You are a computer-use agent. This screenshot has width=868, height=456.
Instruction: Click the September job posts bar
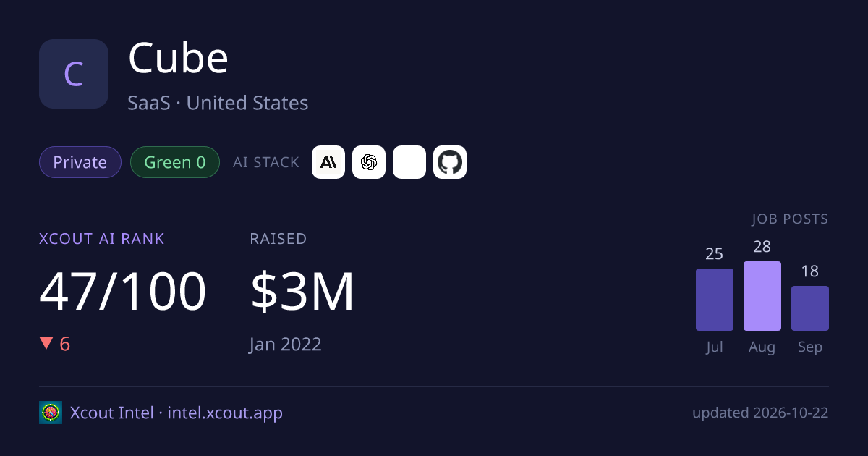pos(810,308)
